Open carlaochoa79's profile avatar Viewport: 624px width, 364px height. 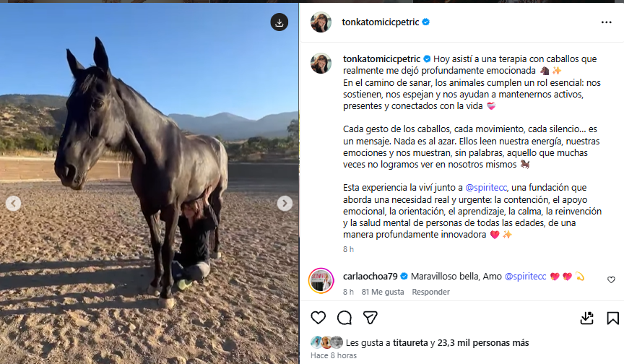tap(321, 280)
